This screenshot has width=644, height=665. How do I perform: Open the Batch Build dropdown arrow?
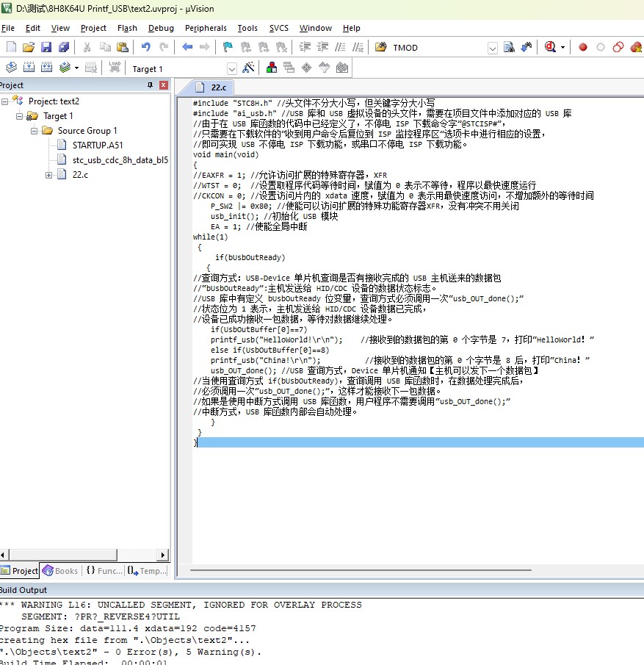(77, 68)
